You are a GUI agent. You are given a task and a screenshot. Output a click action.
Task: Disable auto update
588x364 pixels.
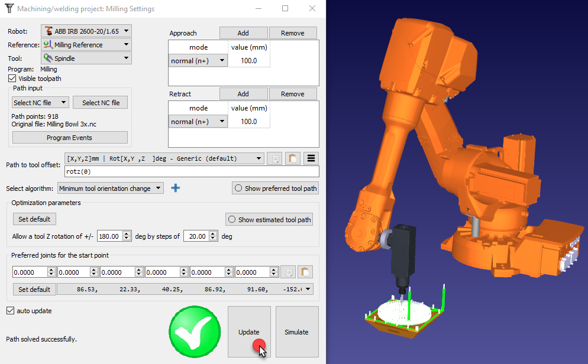click(x=10, y=310)
